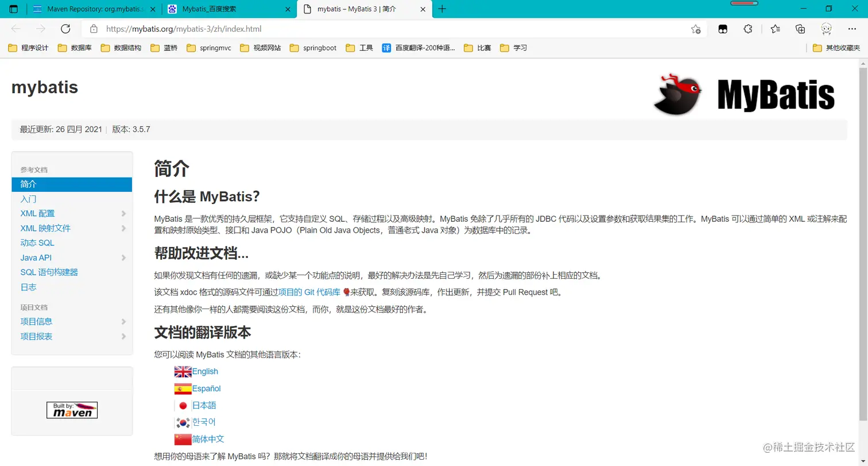
Task: Open 简体中文 translation link
Action: pos(208,439)
